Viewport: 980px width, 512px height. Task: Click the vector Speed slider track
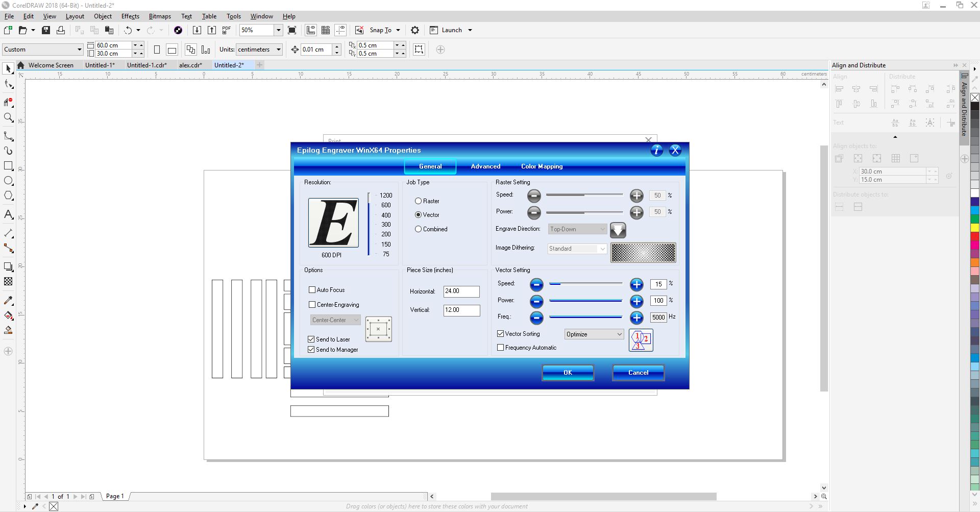585,284
